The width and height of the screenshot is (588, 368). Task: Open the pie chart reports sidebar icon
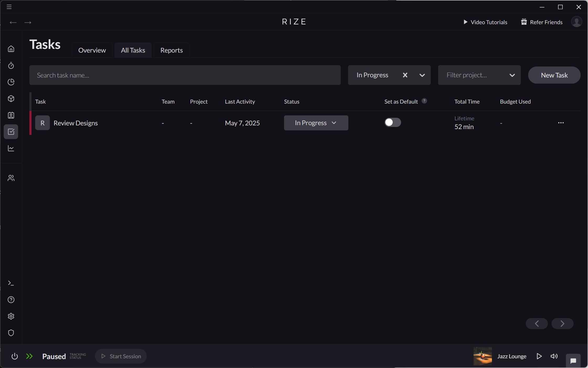point(11,82)
